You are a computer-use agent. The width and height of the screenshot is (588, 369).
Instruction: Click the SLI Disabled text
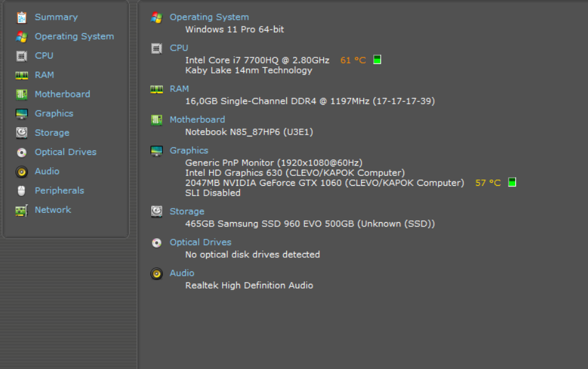[213, 193]
